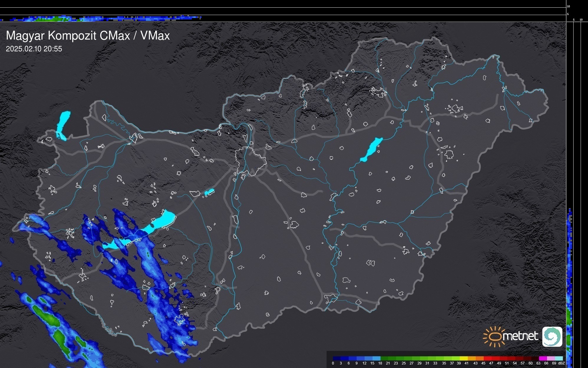Viewport: 588px width, 368px height.
Task: Click the 2025.02.10 20:55 timestamp
Action: [34, 49]
